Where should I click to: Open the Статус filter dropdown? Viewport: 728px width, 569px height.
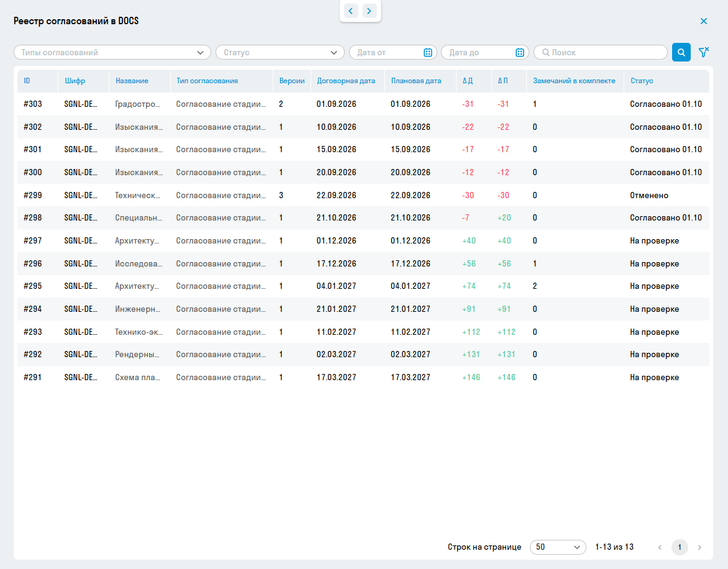click(x=280, y=52)
